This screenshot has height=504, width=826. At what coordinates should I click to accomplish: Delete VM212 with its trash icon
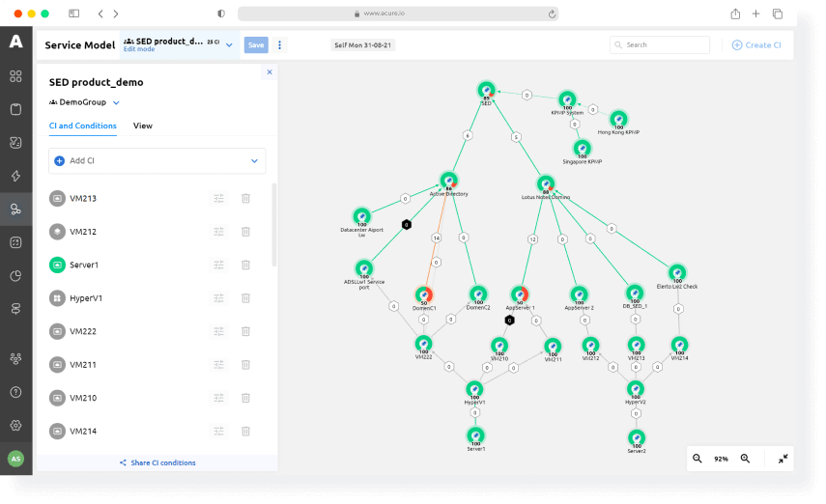[245, 232]
